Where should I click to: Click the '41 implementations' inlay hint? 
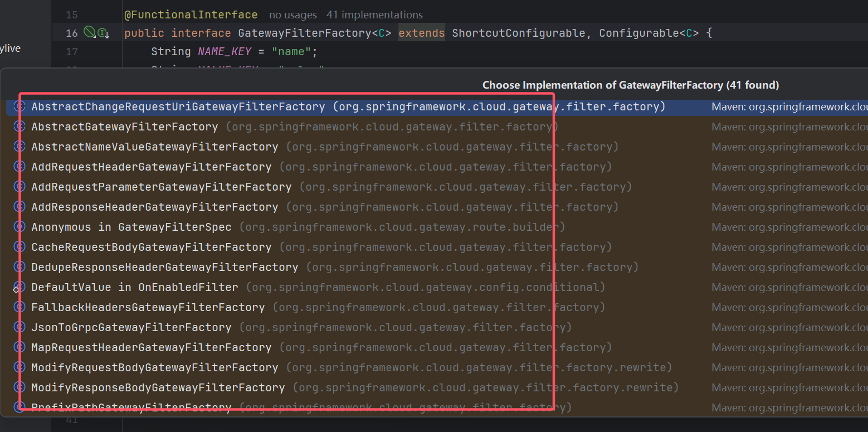374,15
